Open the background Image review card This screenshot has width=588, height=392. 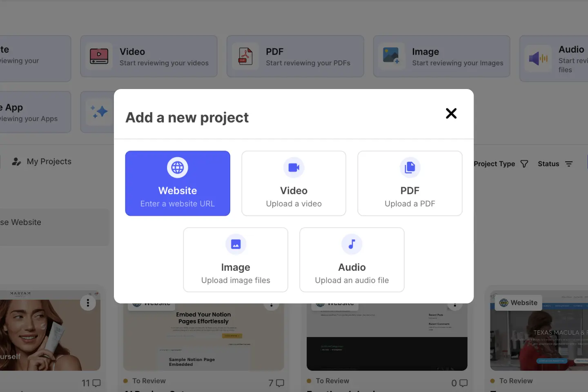441,56
